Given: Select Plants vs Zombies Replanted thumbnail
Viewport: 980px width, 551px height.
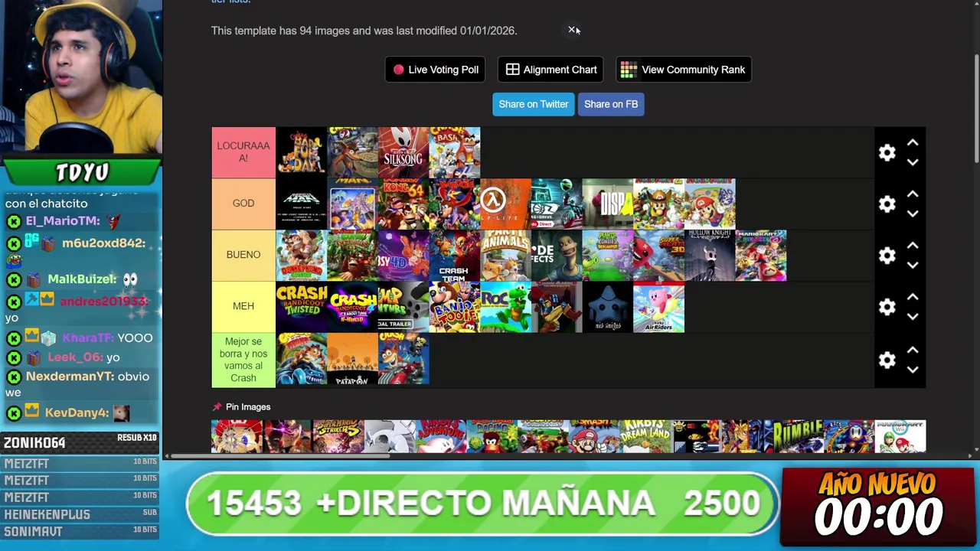Looking at the screenshot, I should (608, 255).
